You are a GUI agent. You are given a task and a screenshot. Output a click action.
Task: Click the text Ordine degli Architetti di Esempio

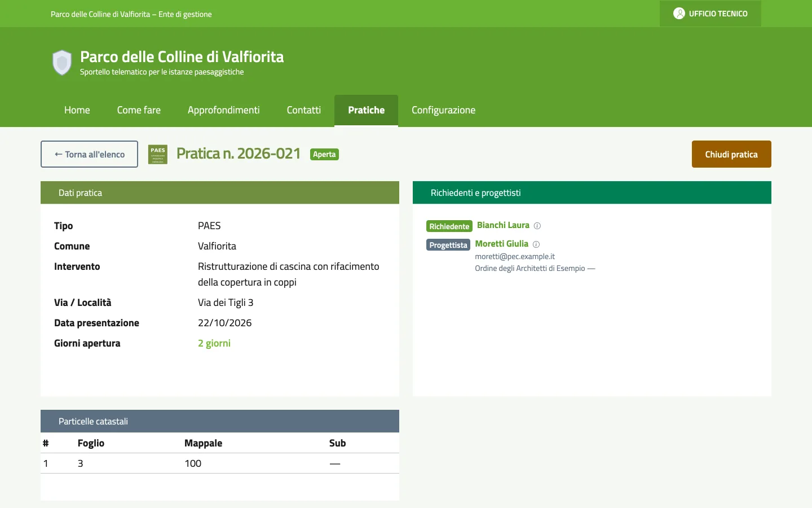(530, 268)
